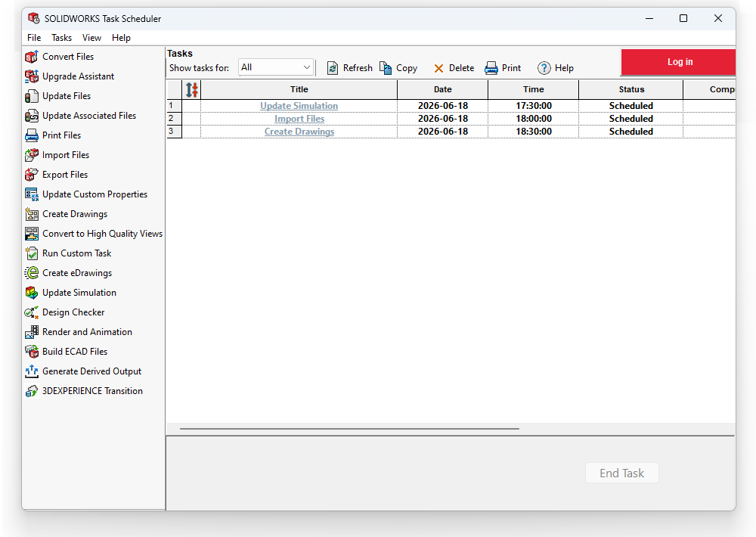Open the Create Drawings task link

(299, 132)
